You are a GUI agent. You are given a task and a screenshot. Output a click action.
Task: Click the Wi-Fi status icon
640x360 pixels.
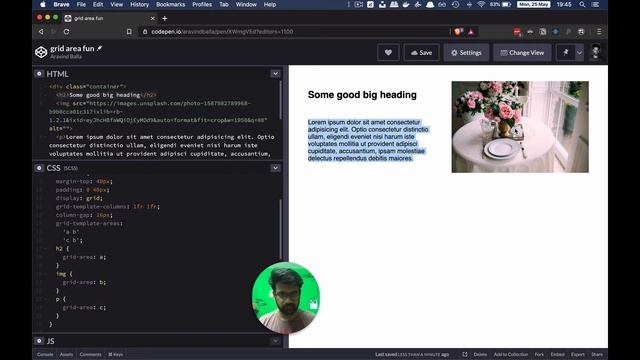tap(481, 4)
